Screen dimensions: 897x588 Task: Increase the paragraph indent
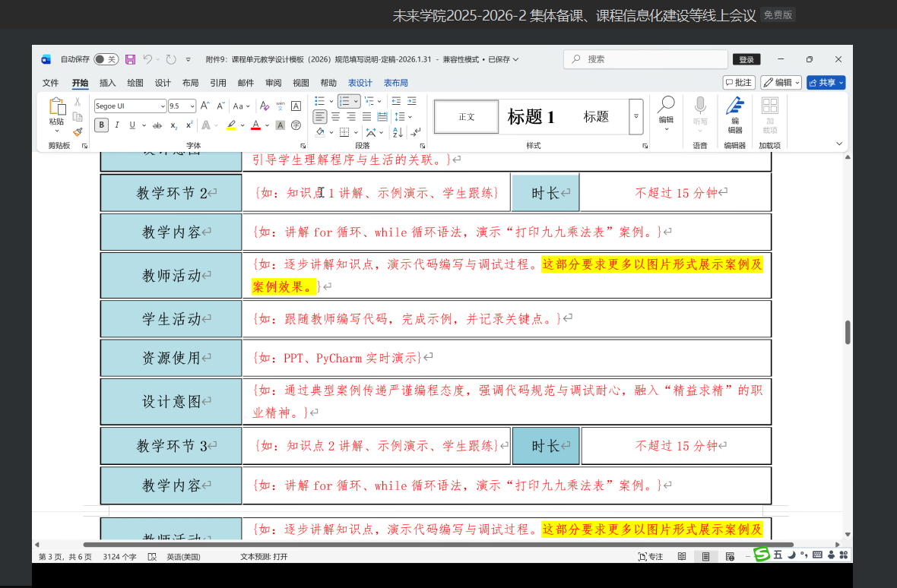tap(411, 101)
